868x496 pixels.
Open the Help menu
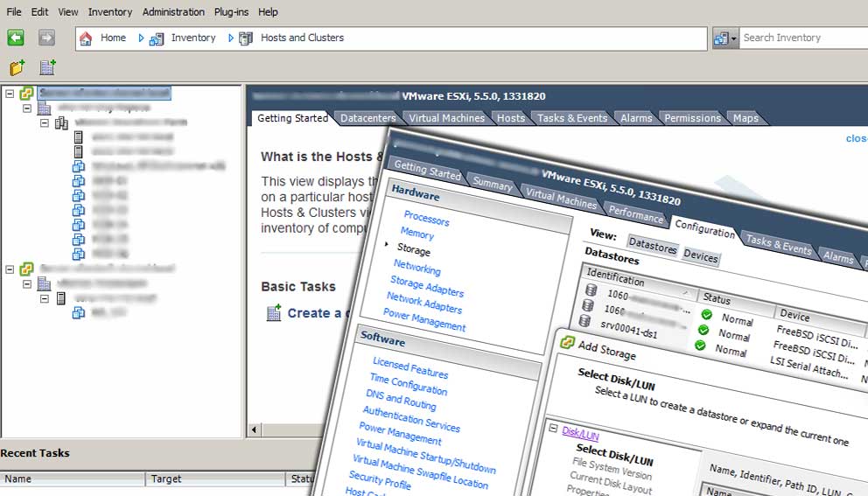coord(268,11)
